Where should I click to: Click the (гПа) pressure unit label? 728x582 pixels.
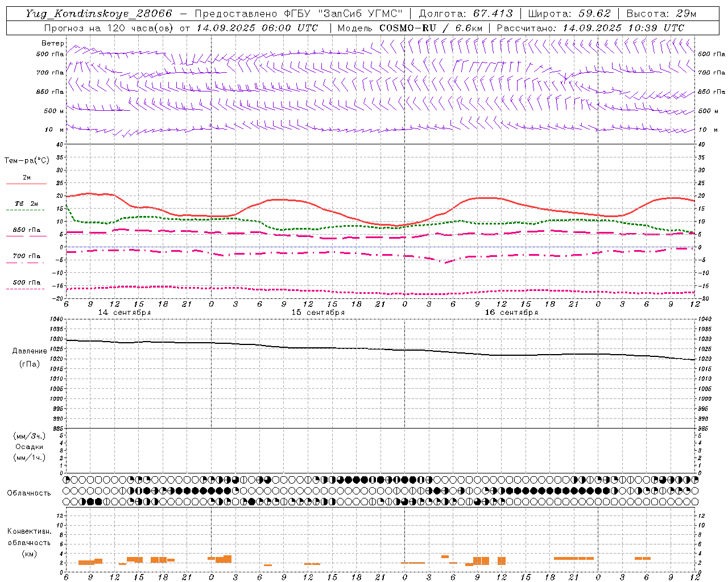[x=30, y=364]
